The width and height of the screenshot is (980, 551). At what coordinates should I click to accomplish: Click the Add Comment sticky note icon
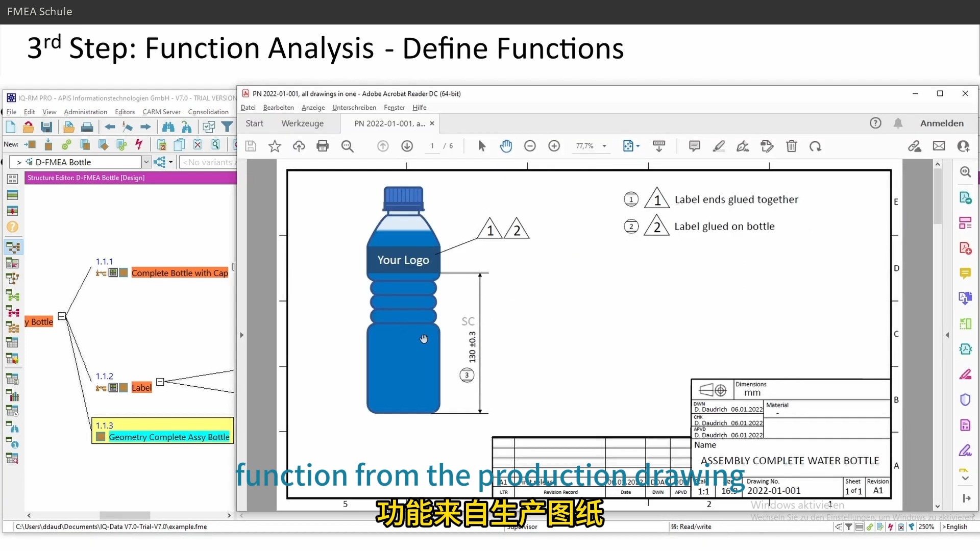pos(695,146)
